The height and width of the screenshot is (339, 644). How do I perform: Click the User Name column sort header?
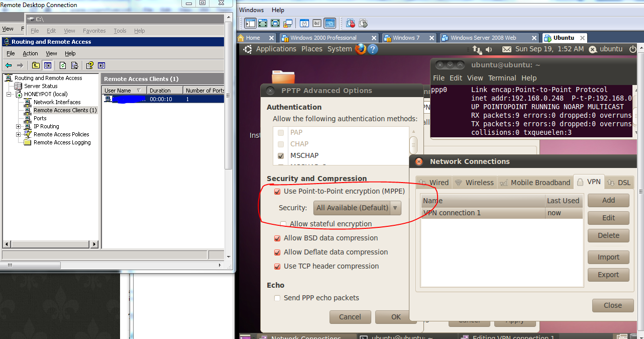point(125,91)
